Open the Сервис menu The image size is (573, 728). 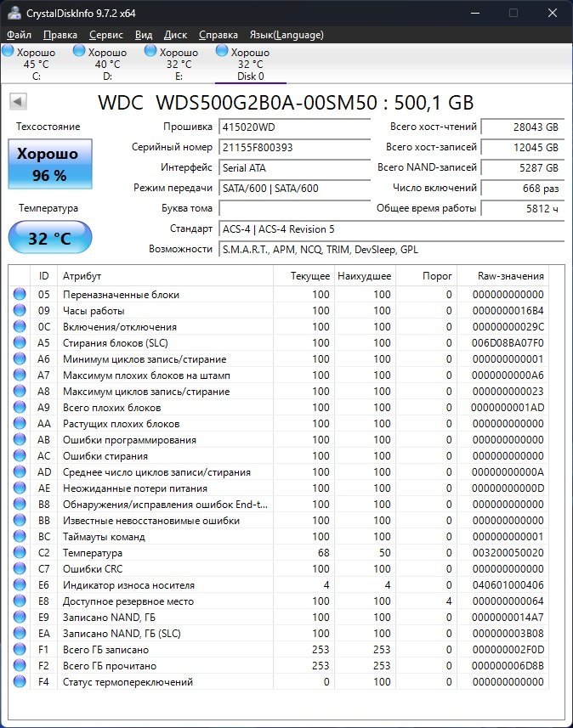point(105,35)
